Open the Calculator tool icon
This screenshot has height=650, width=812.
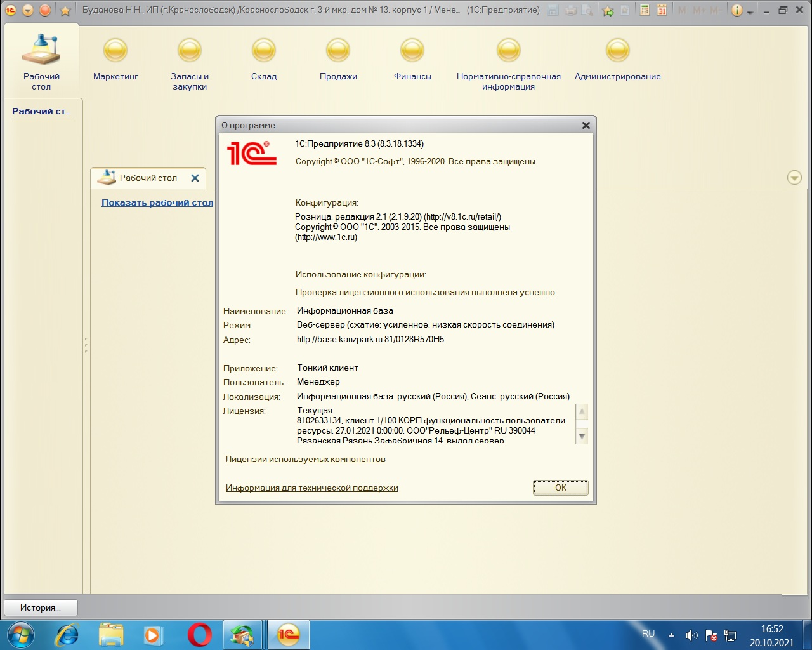pyautogui.click(x=645, y=10)
